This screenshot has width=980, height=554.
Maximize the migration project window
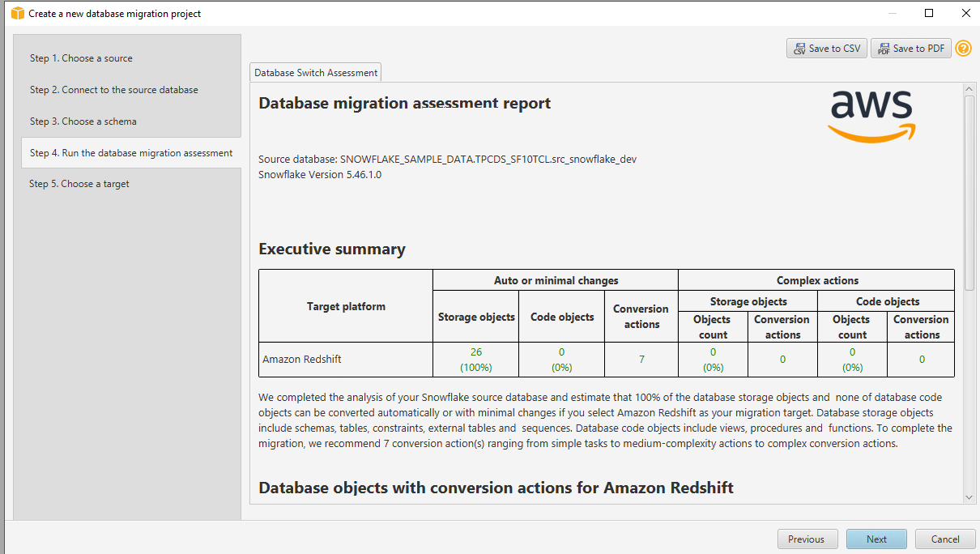tap(929, 13)
